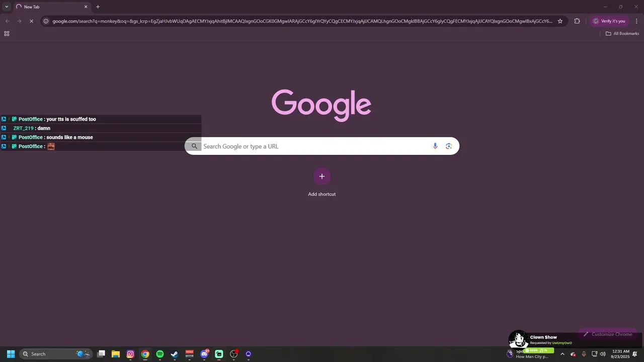Screen dimensions: 644x362
Task: Click the Clown Show album art thumbnail
Action: (x=518, y=339)
